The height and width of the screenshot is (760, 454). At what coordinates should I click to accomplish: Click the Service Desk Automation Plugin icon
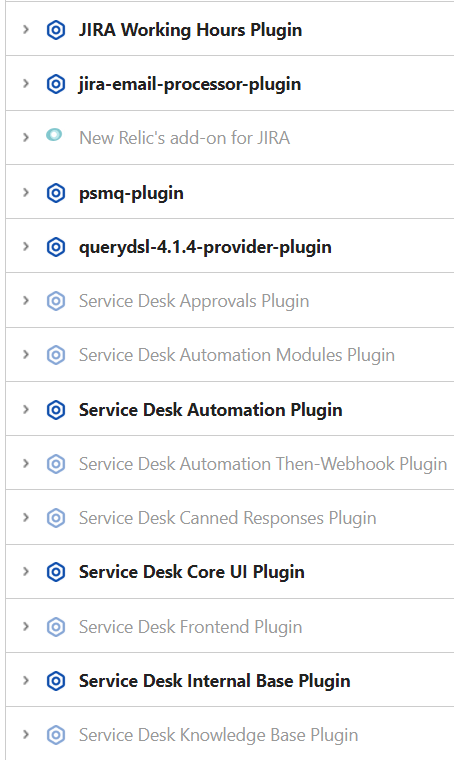[x=56, y=410]
